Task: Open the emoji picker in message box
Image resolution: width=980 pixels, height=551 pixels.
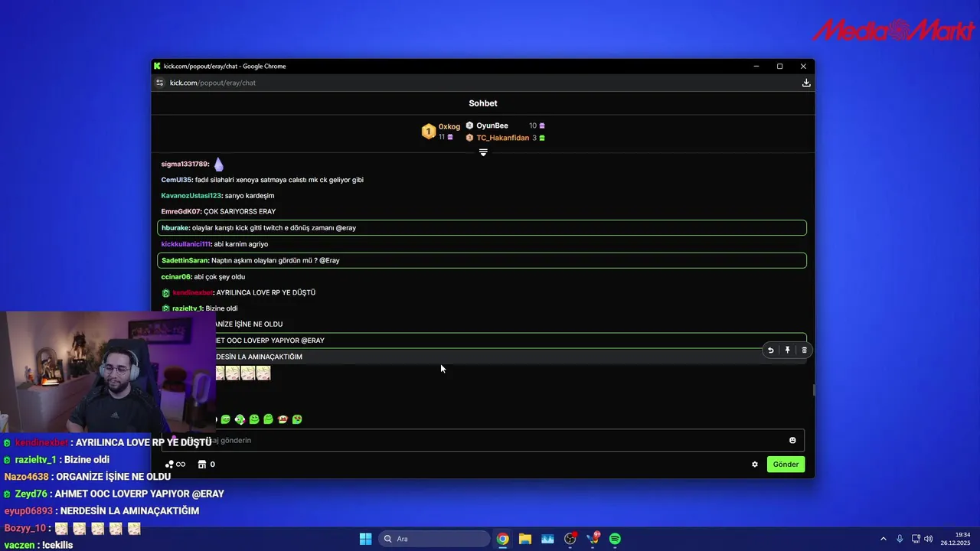Action: coord(792,440)
